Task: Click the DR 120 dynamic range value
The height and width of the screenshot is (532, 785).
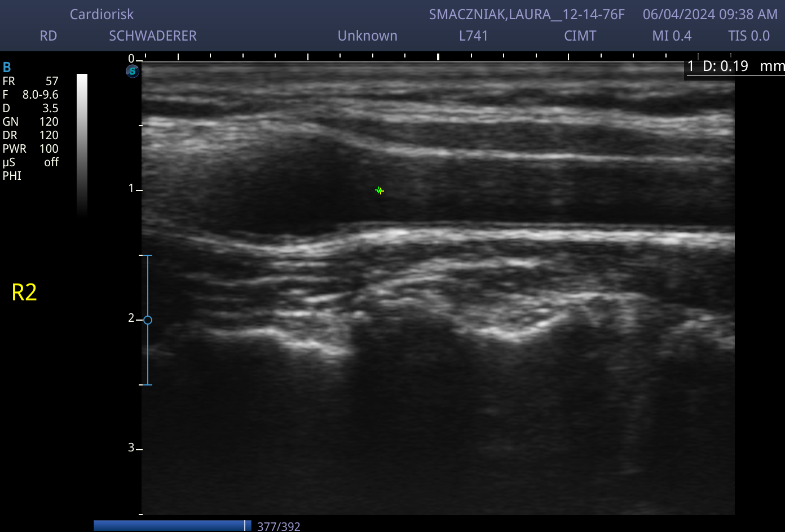Action: coord(30,135)
